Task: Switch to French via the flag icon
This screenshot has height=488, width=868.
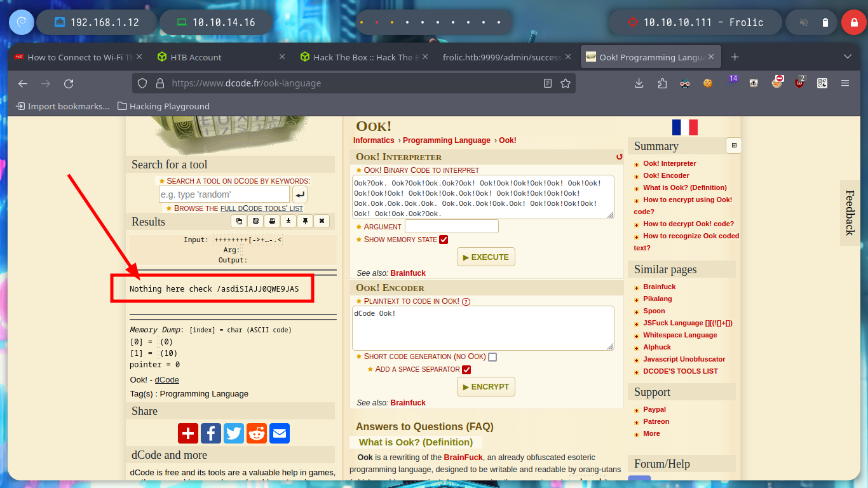Action: (684, 127)
